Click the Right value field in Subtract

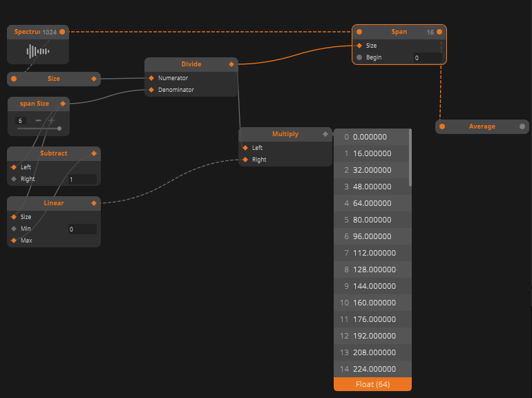(x=82, y=180)
